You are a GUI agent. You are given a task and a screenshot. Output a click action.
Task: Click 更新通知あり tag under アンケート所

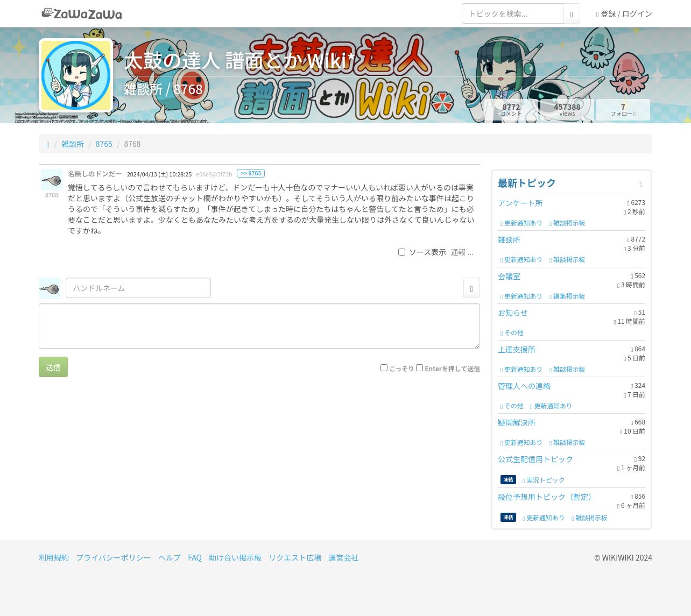[521, 223]
